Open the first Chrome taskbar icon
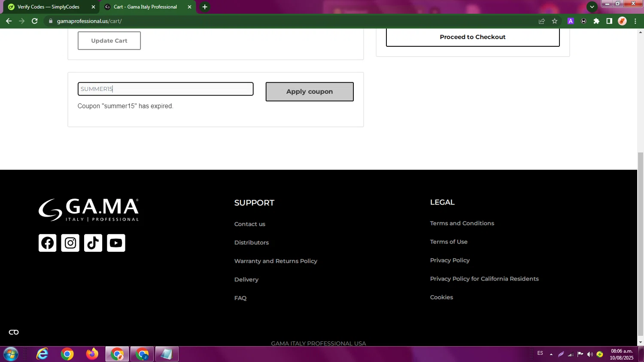 tap(67, 354)
